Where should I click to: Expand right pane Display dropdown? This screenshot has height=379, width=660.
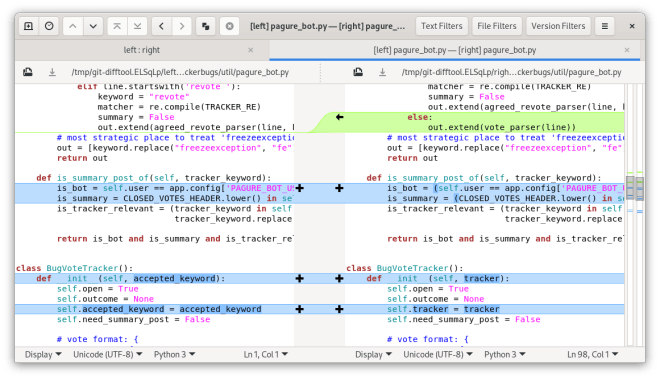(x=373, y=355)
